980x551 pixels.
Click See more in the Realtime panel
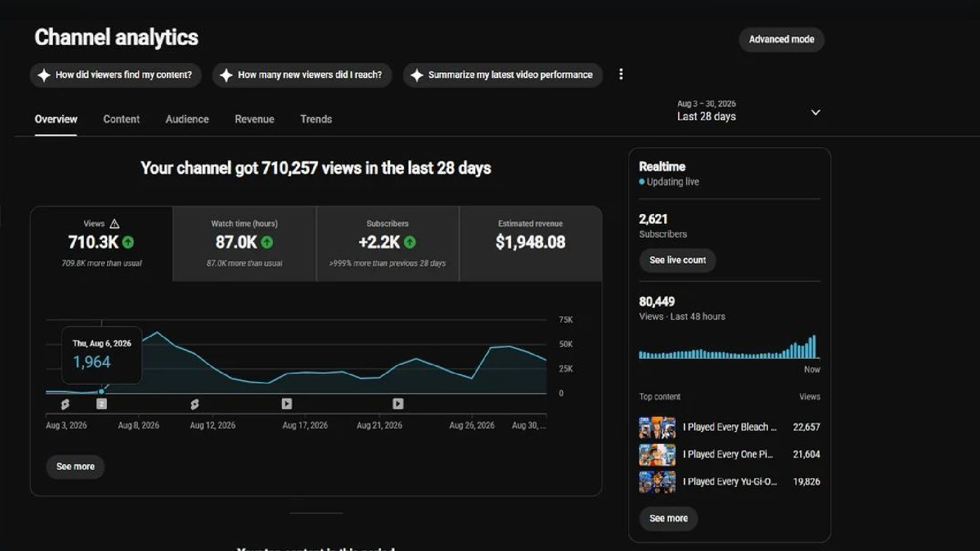tap(669, 518)
